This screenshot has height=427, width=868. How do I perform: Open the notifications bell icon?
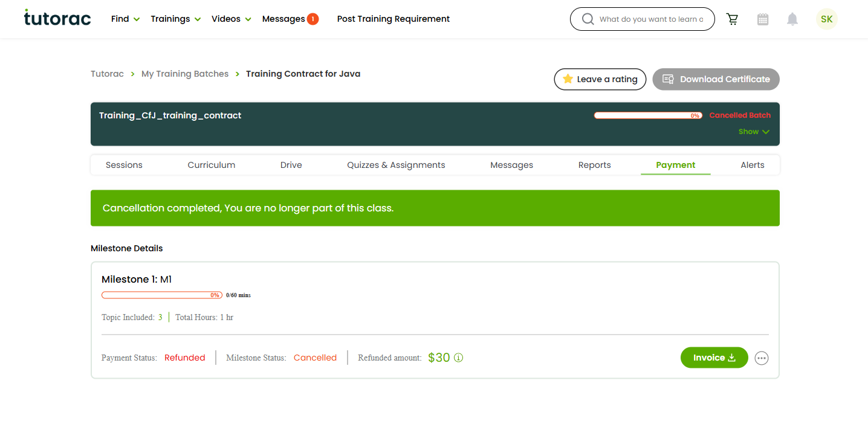(792, 19)
